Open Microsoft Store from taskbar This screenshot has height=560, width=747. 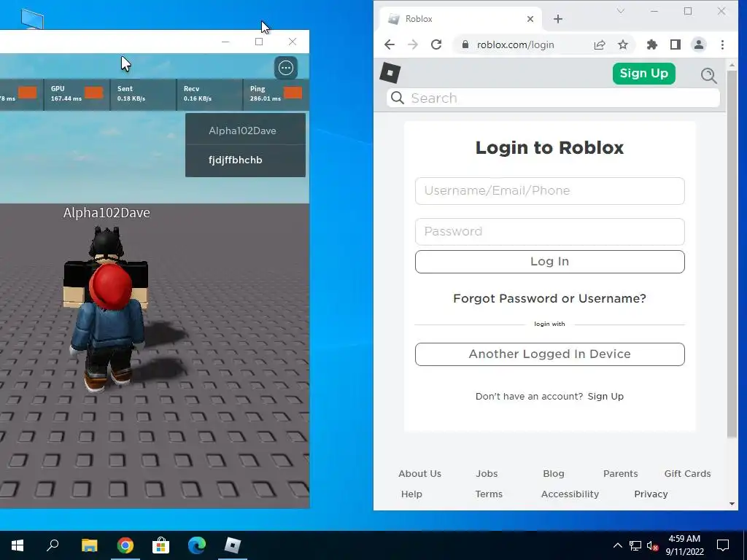pos(160,545)
